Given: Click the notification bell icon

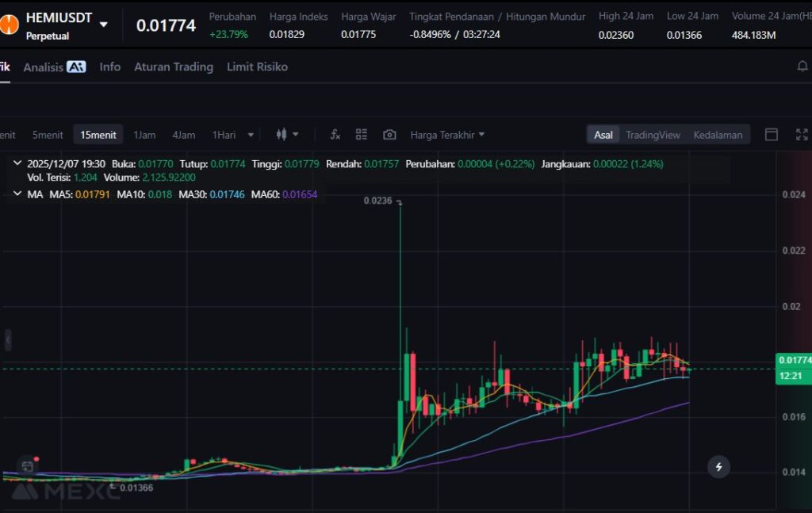Looking at the screenshot, I should click(x=802, y=67).
